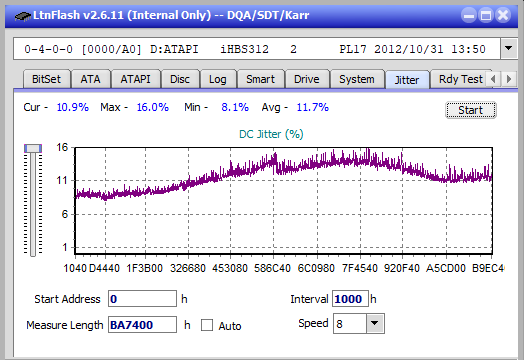Enable the Auto checkbox
This screenshot has width=524, height=360.
click(x=207, y=325)
